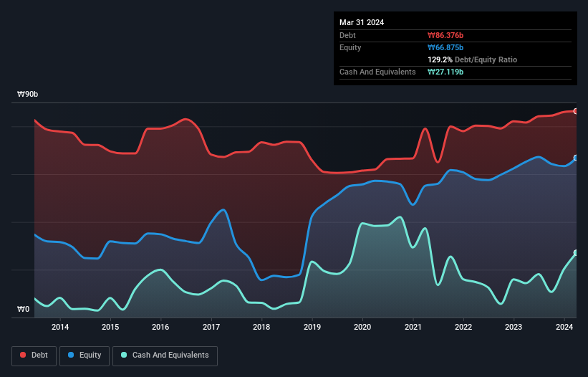The image size is (588, 377).
Task: Select the red Debt endpoint marker
Action: 576,111
